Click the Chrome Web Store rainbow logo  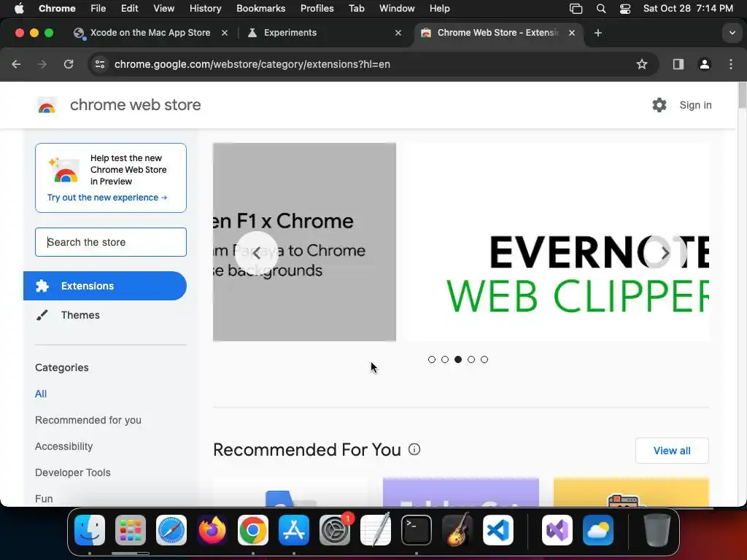47,105
